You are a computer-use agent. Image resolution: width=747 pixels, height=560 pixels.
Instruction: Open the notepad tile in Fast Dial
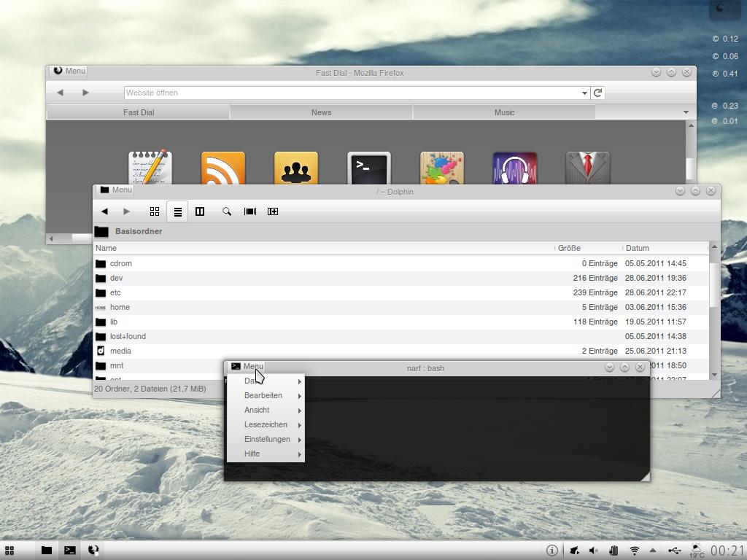[x=150, y=168]
